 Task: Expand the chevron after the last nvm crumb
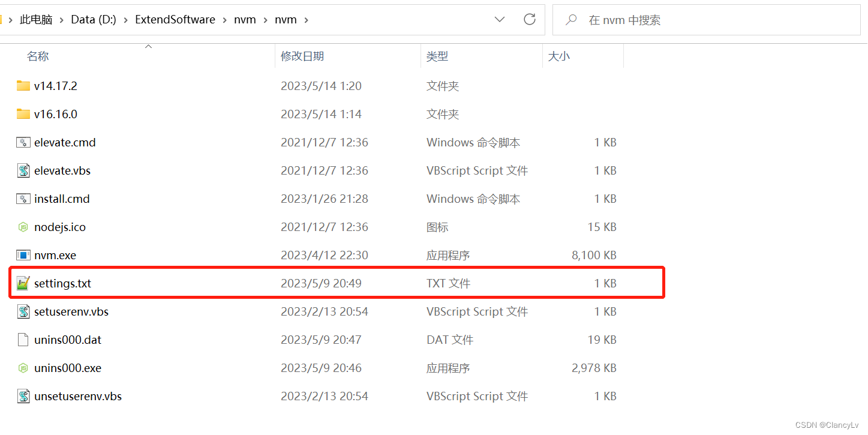coord(306,20)
